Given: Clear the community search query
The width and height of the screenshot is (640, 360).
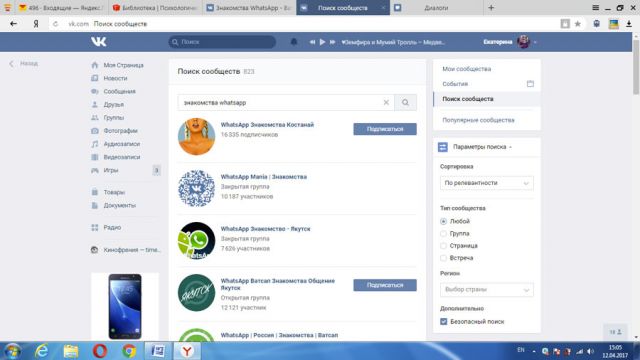Looking at the screenshot, I should pos(386,102).
